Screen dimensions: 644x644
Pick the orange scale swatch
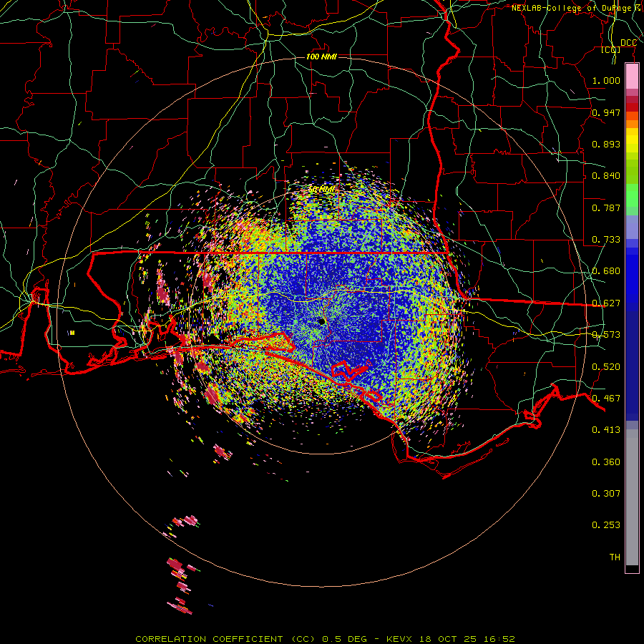[x=632, y=124]
